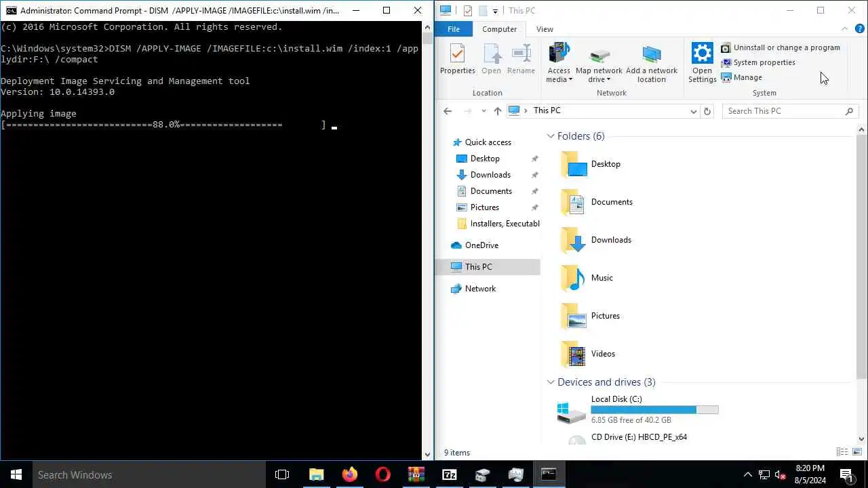Select Uninstall or change a program
This screenshot has width=868, height=488.
tap(780, 48)
